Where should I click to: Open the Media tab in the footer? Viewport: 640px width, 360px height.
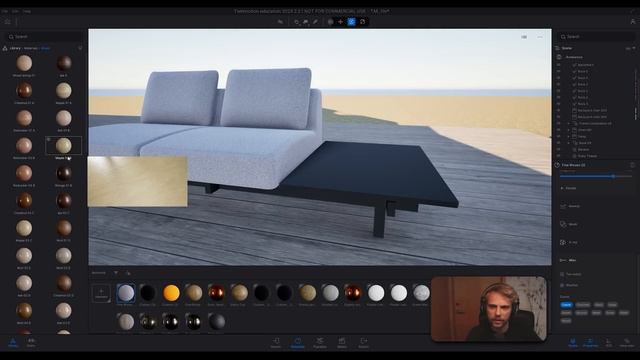tap(342, 343)
